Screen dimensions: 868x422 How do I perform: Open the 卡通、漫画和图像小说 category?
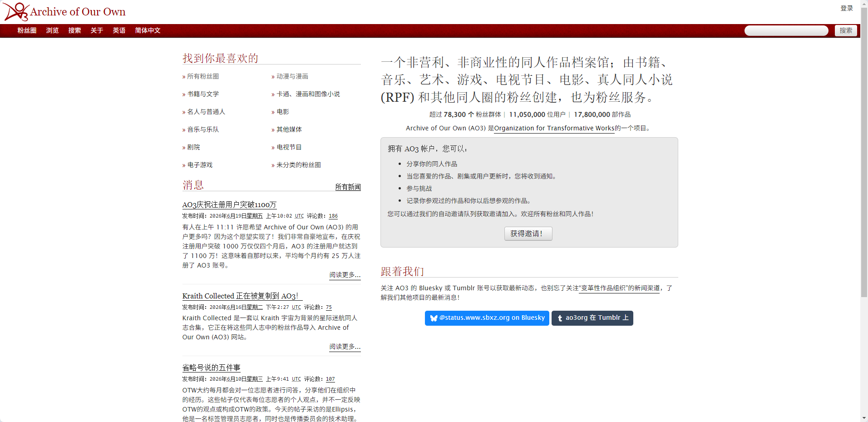click(x=308, y=94)
